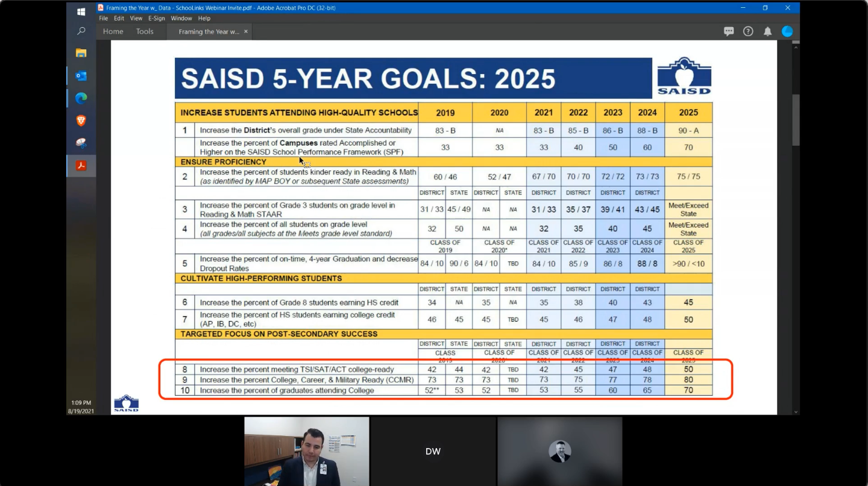The height and width of the screenshot is (486, 868).
Task: Launch Microsoft Edge from the taskbar
Action: [x=81, y=98]
